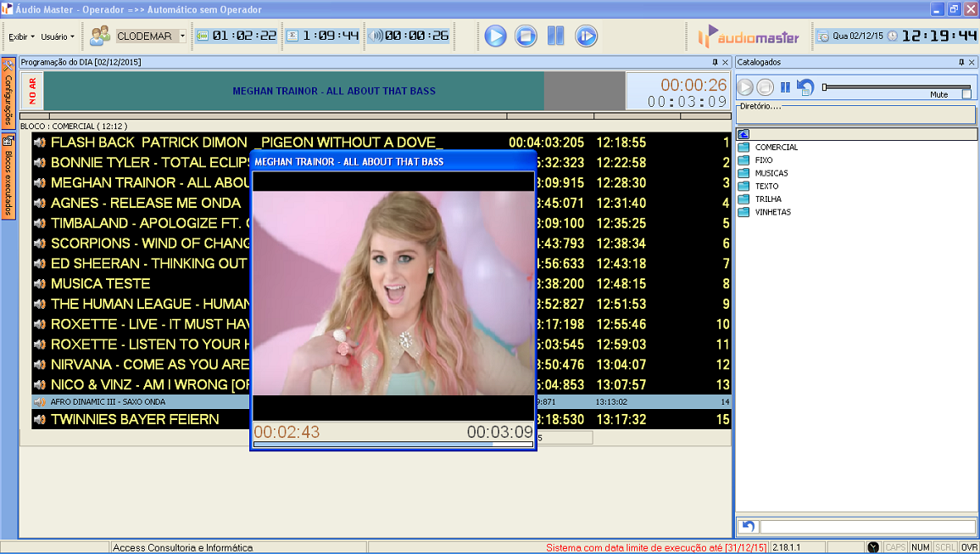
Task: Click the skip-to-next track toolbar button
Action: pyautogui.click(x=586, y=36)
